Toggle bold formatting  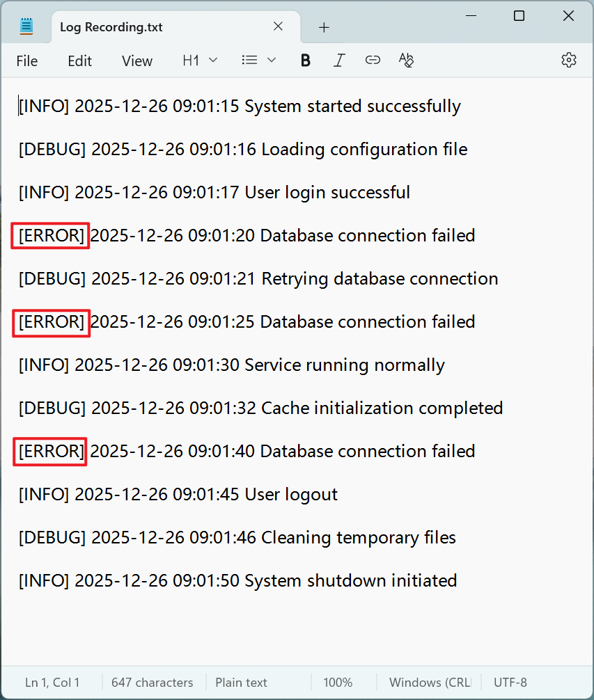point(305,61)
